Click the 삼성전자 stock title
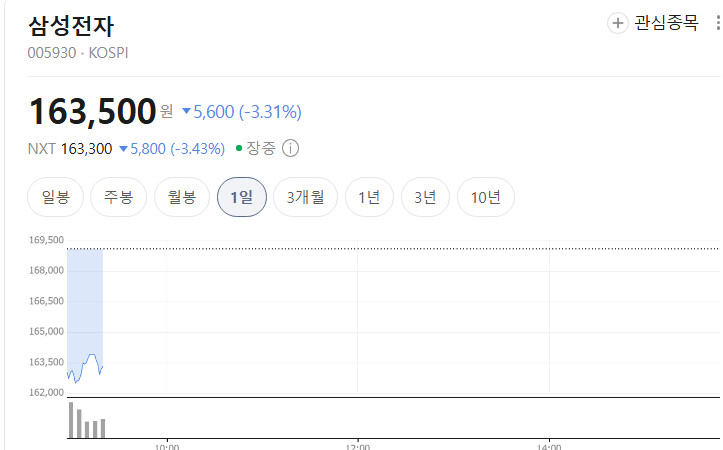The image size is (723, 450). [x=71, y=26]
